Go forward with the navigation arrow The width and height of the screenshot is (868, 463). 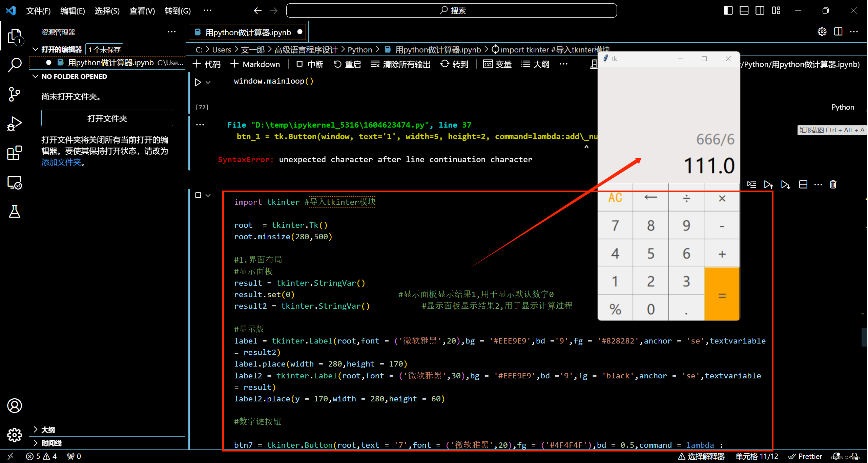[x=274, y=11]
